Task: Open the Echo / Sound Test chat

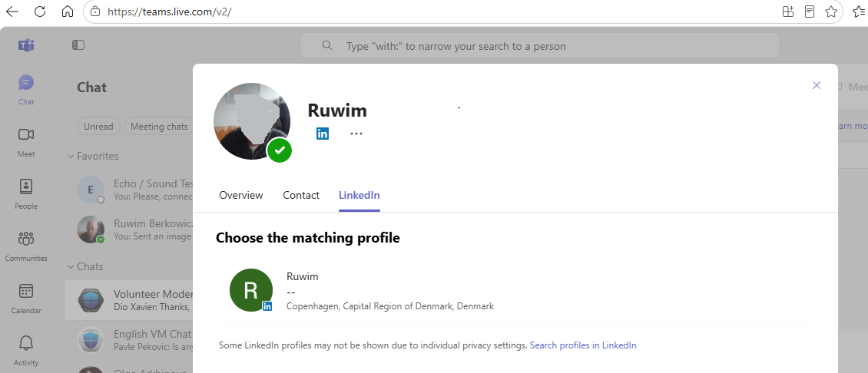Action: (129, 190)
